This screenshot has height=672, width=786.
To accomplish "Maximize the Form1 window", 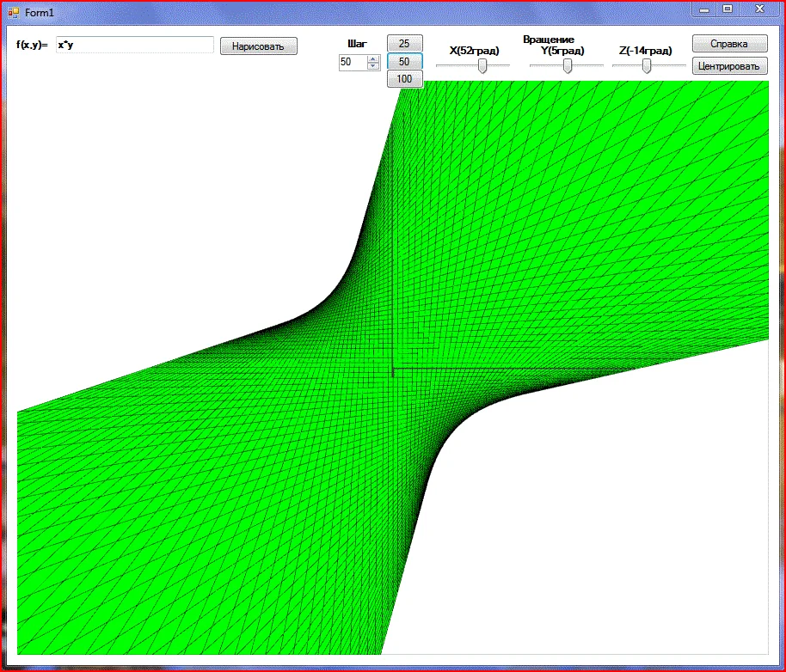I will pyautogui.click(x=728, y=9).
